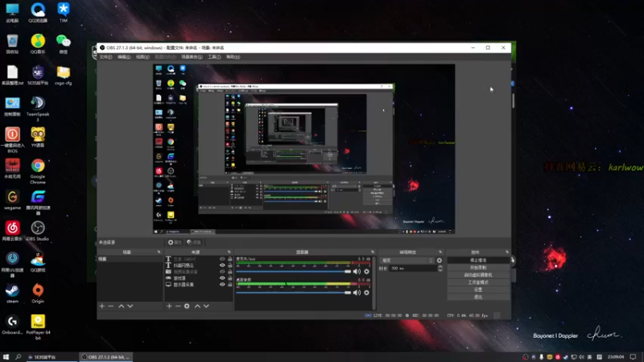The image size is (644, 362).
Task: Click the 停止推流 stop streaming button
Action: click(x=478, y=260)
